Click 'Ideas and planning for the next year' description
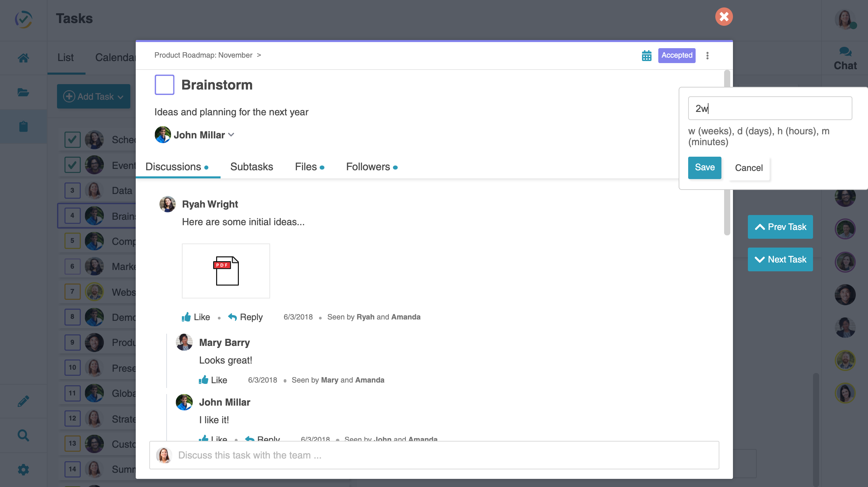868x487 pixels. click(231, 112)
